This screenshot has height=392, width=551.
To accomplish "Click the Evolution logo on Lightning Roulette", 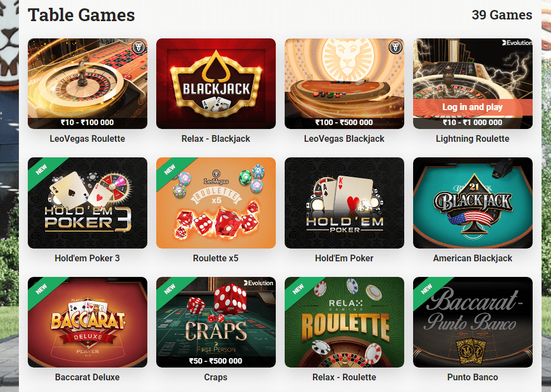I will pos(517,43).
